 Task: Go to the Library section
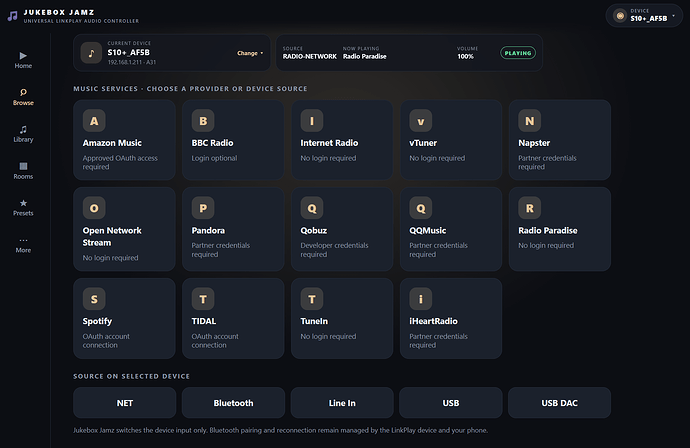click(x=23, y=134)
